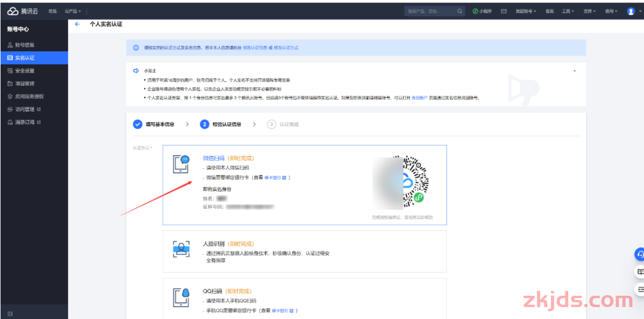Image resolution: width=644 pixels, height=319 pixels.
Task: Open the mail message icon in top bar
Action: point(503,11)
